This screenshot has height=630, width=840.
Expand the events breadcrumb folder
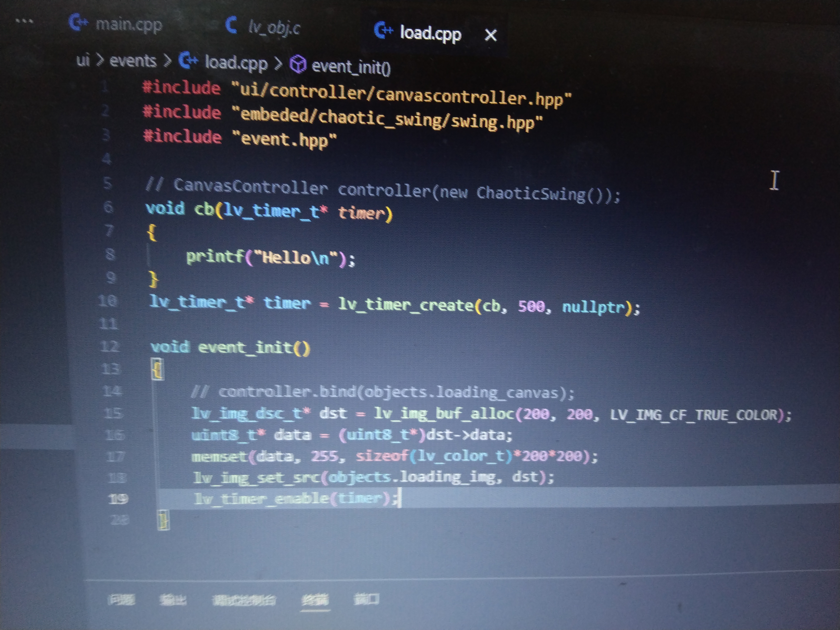[x=132, y=61]
